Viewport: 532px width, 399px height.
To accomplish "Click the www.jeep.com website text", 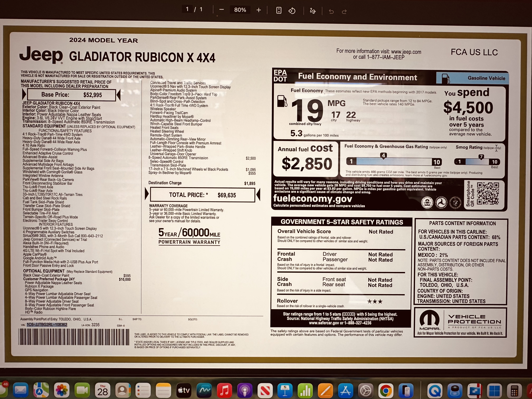I will [x=406, y=52].
